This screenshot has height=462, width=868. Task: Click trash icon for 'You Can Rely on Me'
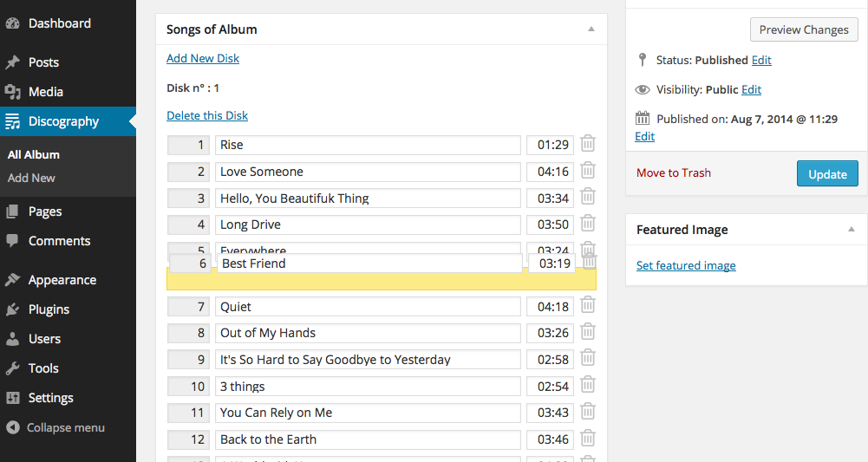[x=588, y=412]
